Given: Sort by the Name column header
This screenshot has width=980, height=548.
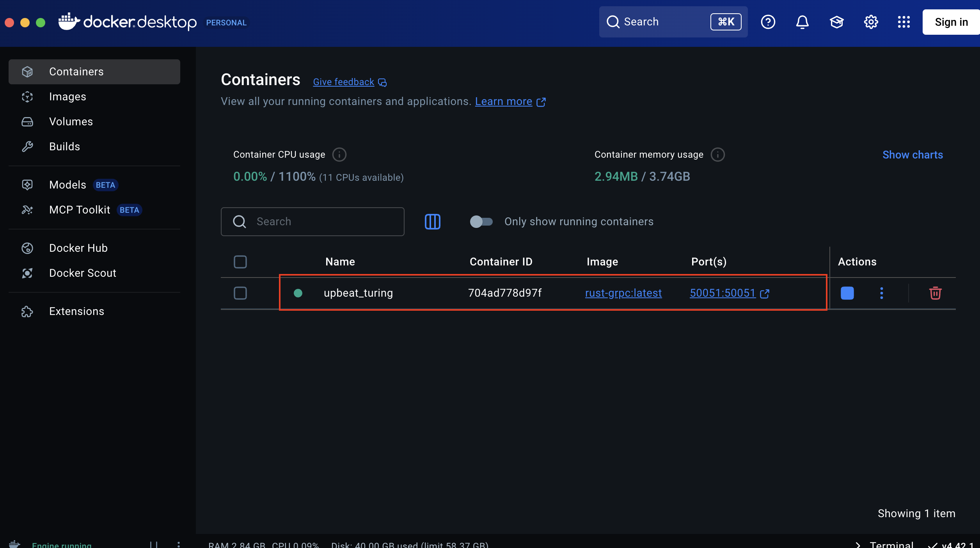Looking at the screenshot, I should (340, 262).
